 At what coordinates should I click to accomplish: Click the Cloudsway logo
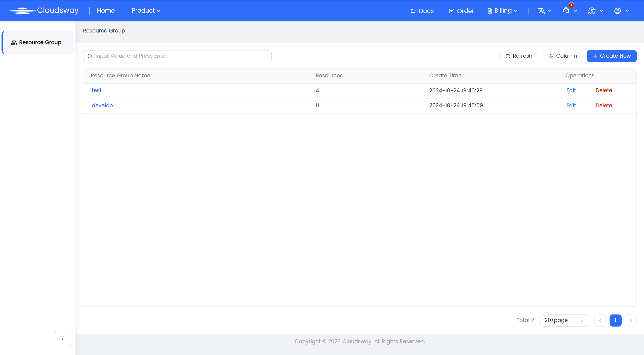click(x=44, y=11)
